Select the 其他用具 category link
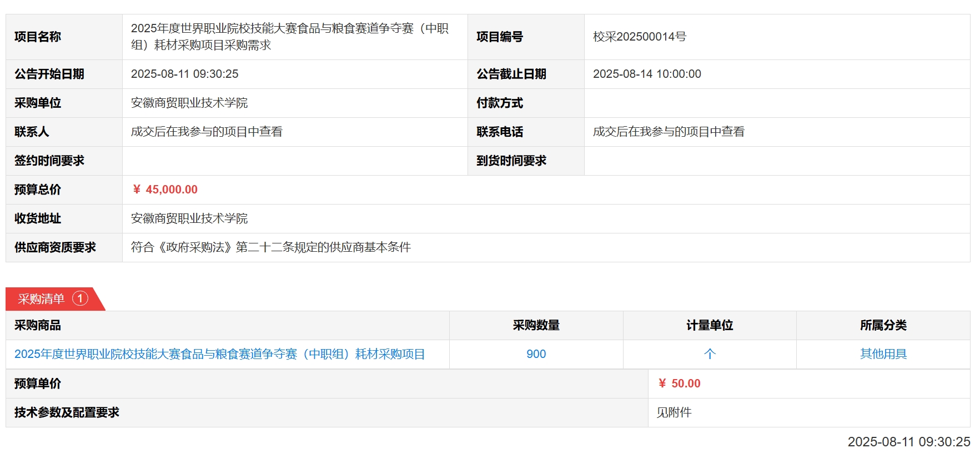Image resolution: width=980 pixels, height=473 pixels. [x=883, y=354]
